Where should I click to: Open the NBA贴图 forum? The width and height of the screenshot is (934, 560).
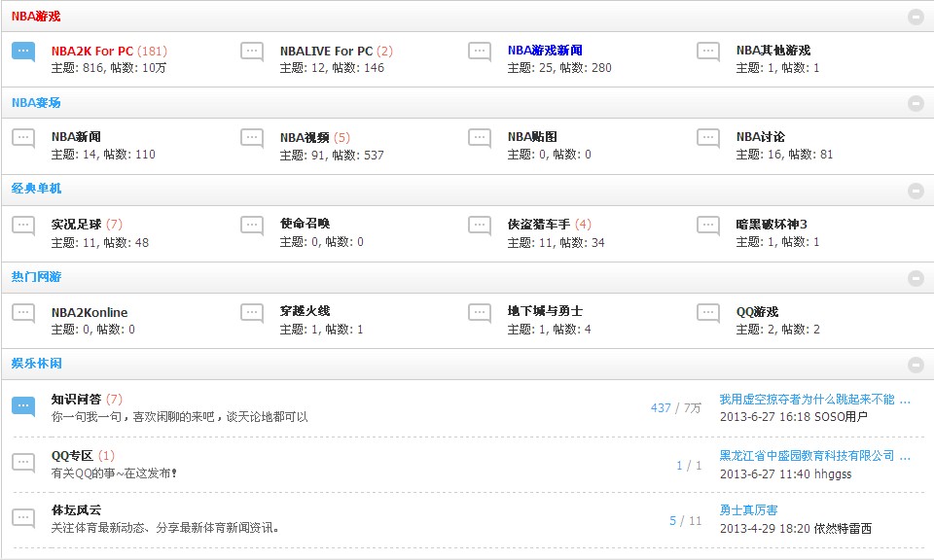[532, 137]
